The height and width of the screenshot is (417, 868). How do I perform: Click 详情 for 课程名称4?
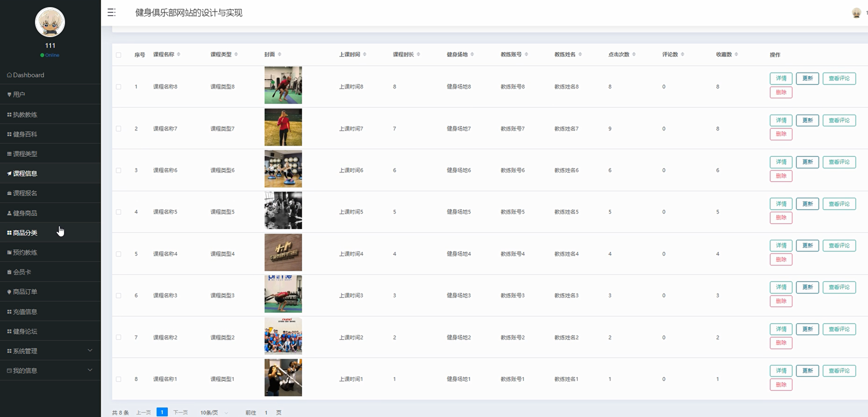pyautogui.click(x=781, y=245)
